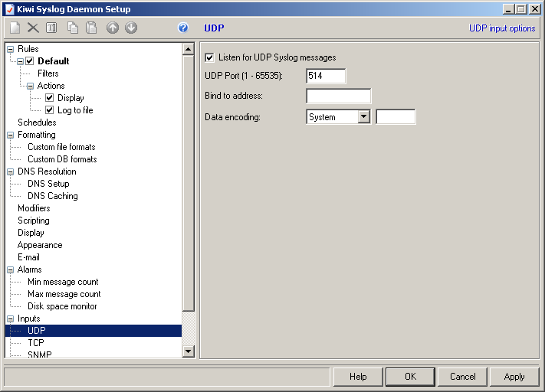Click the Rename toolbar icon
The image size is (545, 392).
[51, 28]
